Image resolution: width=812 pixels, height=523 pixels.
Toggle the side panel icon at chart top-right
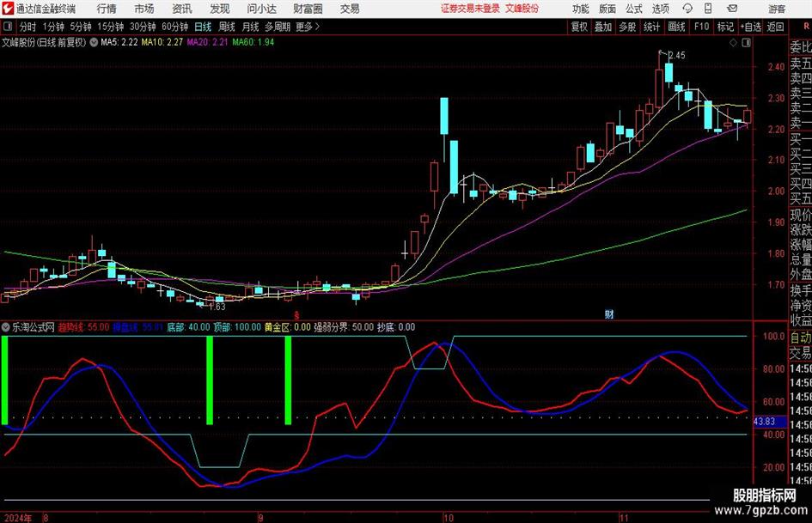pos(746,43)
